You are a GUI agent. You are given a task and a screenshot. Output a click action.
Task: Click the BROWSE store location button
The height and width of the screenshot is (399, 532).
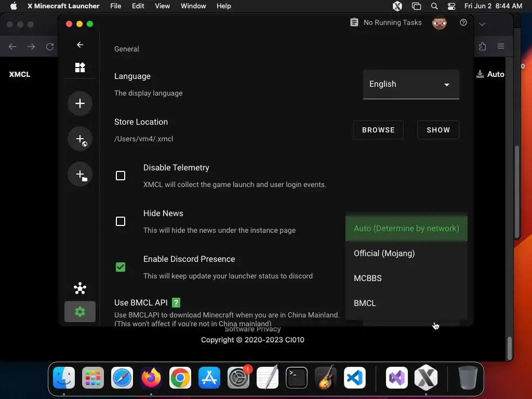tap(378, 130)
